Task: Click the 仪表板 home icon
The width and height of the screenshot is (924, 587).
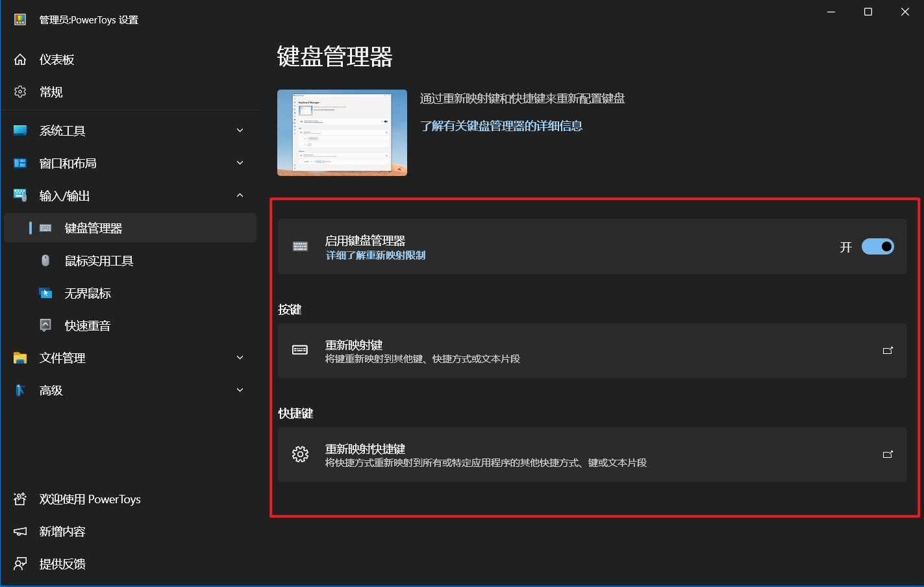Action: (x=20, y=60)
